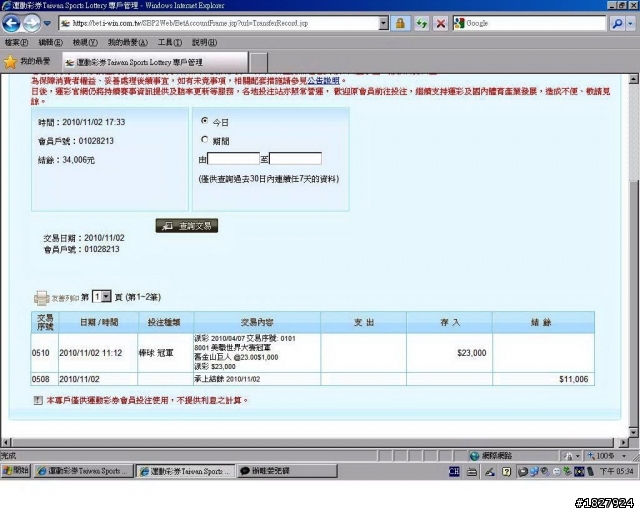This screenshot has width=640, height=511.
Task: Click the handwriting pen icon in language bar
Action: [x=489, y=472]
